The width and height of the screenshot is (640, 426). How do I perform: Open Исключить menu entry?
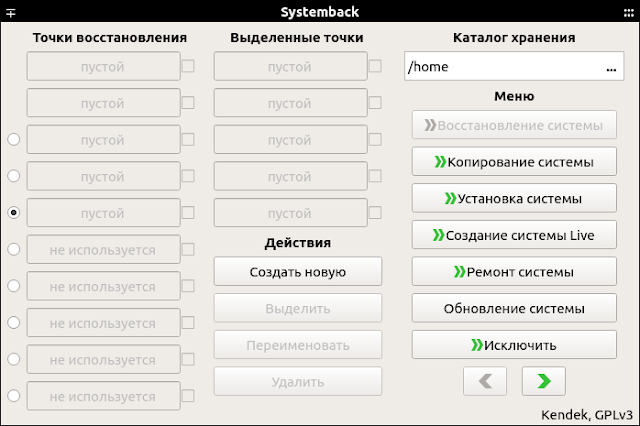[x=514, y=345]
